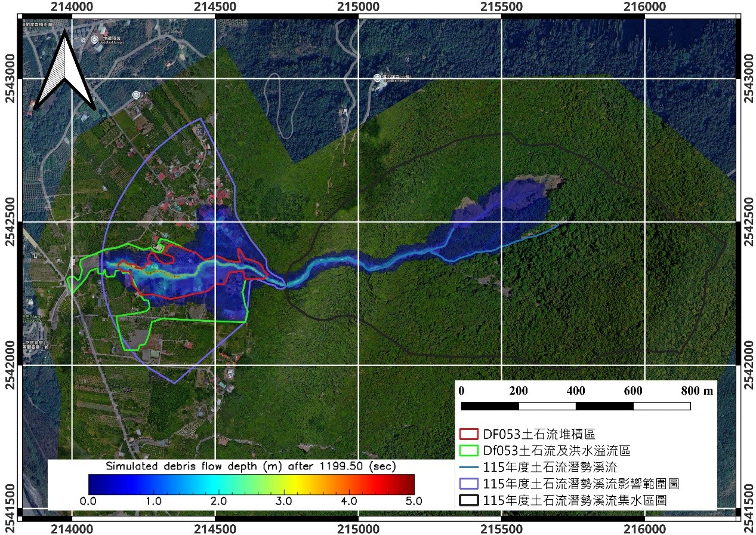This screenshot has height=535, width=756.
Task: Click the black catchment area legend swatch
Action: click(469, 500)
